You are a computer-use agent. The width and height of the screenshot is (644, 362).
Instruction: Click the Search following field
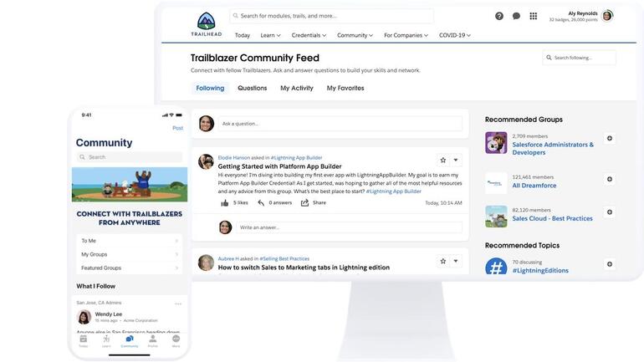[x=579, y=58]
